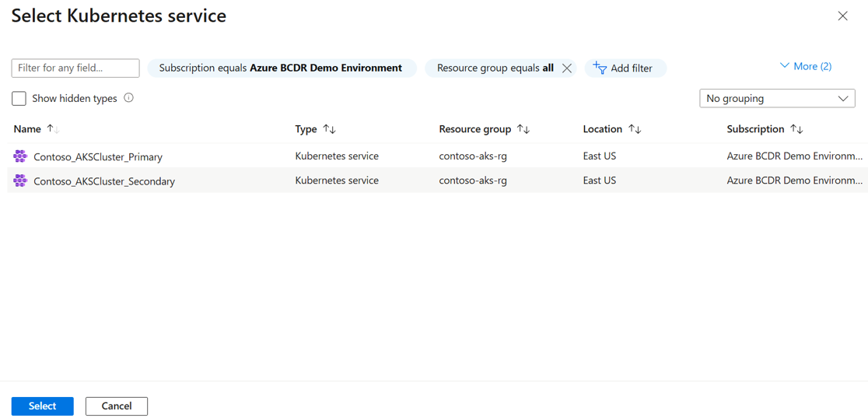Click the hidden types info icon
This screenshot has width=868, height=418.
coord(128,98)
